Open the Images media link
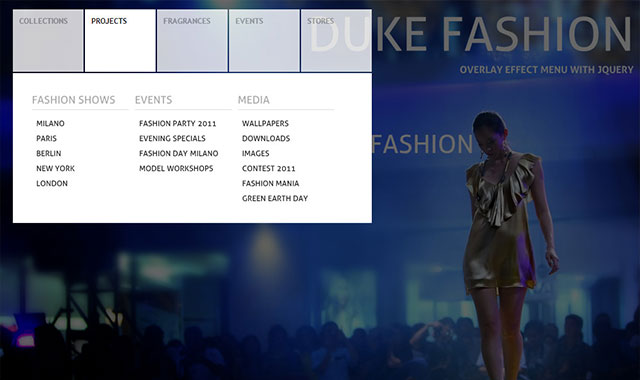The height and width of the screenshot is (380, 640). [256, 153]
